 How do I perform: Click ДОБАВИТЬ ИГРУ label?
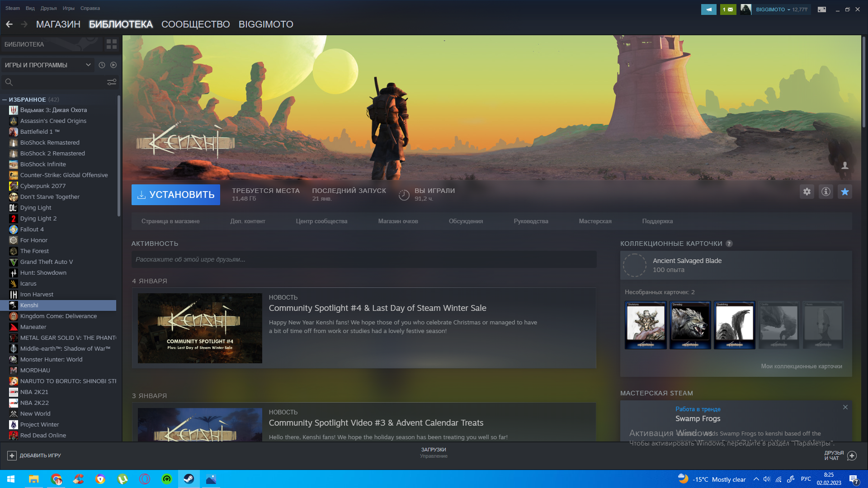40,455
